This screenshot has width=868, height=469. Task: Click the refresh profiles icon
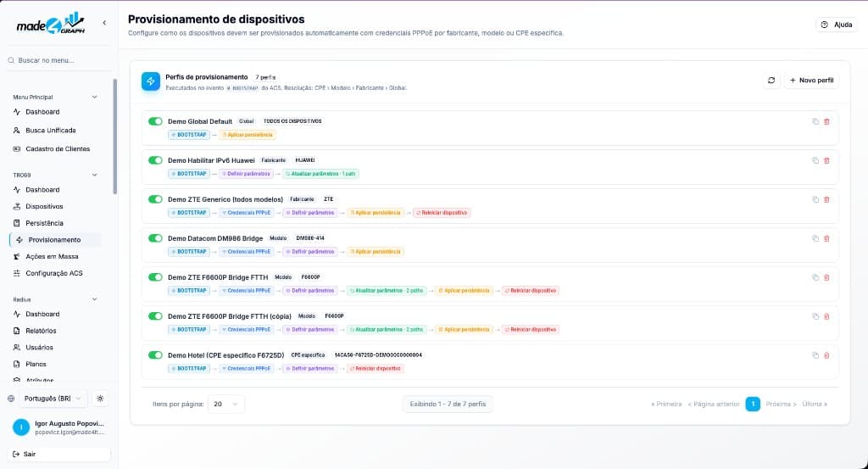[x=771, y=81]
